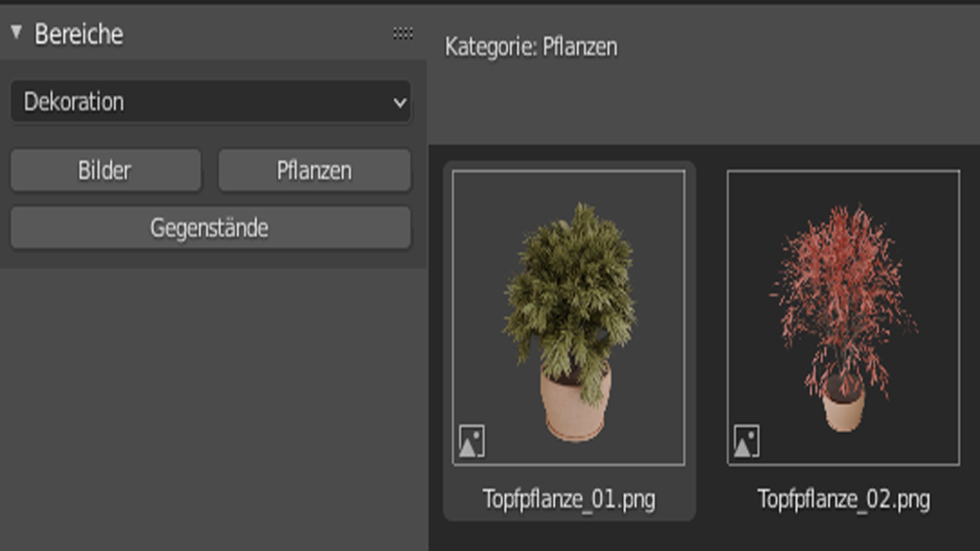This screenshot has width=980, height=551.
Task: Click the chevron arrow on Dekoration selector
Action: 400,103
